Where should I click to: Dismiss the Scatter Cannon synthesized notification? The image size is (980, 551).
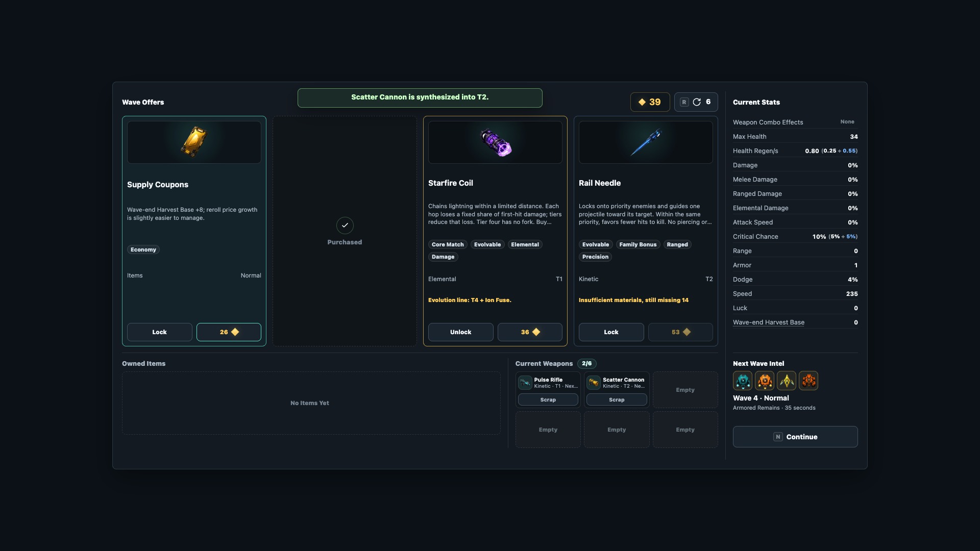click(x=420, y=97)
